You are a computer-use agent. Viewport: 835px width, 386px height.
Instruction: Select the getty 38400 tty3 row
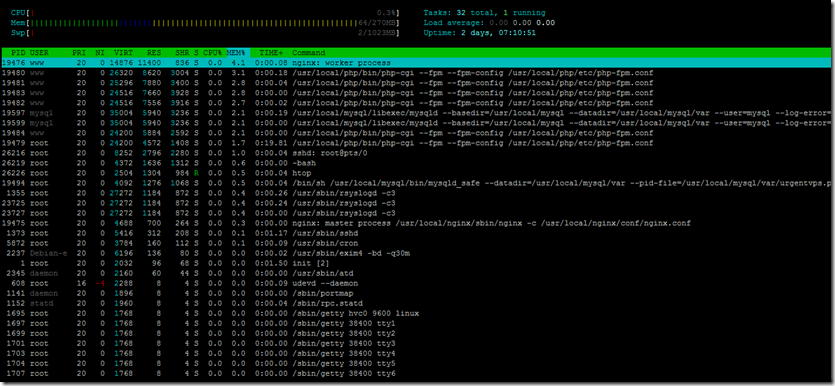click(x=416, y=343)
